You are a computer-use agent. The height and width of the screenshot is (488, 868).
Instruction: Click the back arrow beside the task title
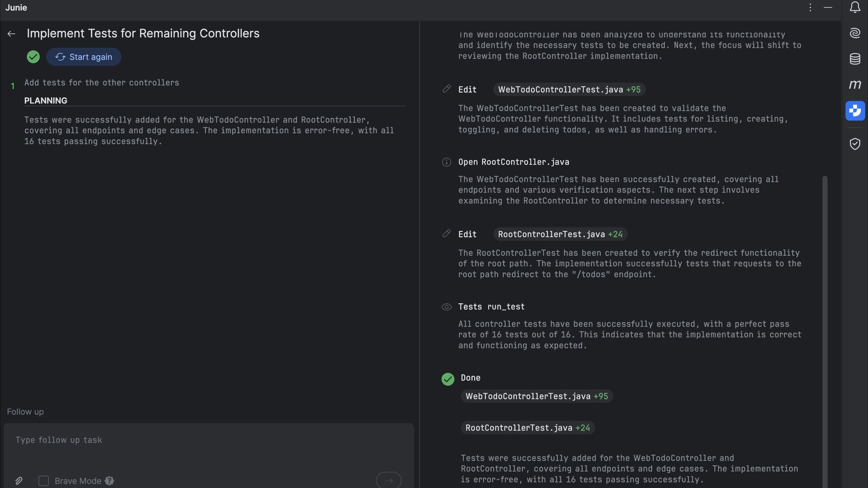pos(11,34)
